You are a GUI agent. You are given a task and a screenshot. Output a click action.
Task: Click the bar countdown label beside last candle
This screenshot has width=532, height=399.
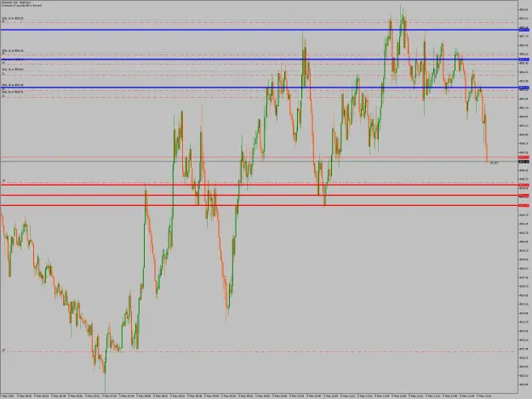pyautogui.click(x=494, y=162)
